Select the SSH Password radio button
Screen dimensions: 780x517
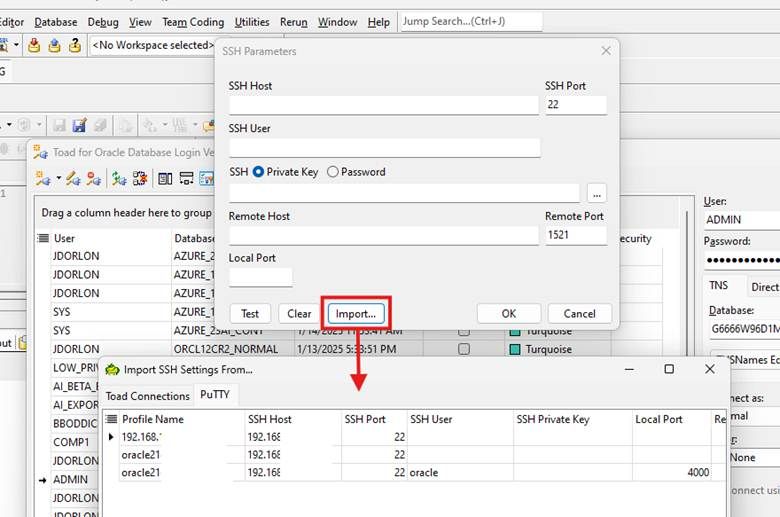[x=333, y=172]
